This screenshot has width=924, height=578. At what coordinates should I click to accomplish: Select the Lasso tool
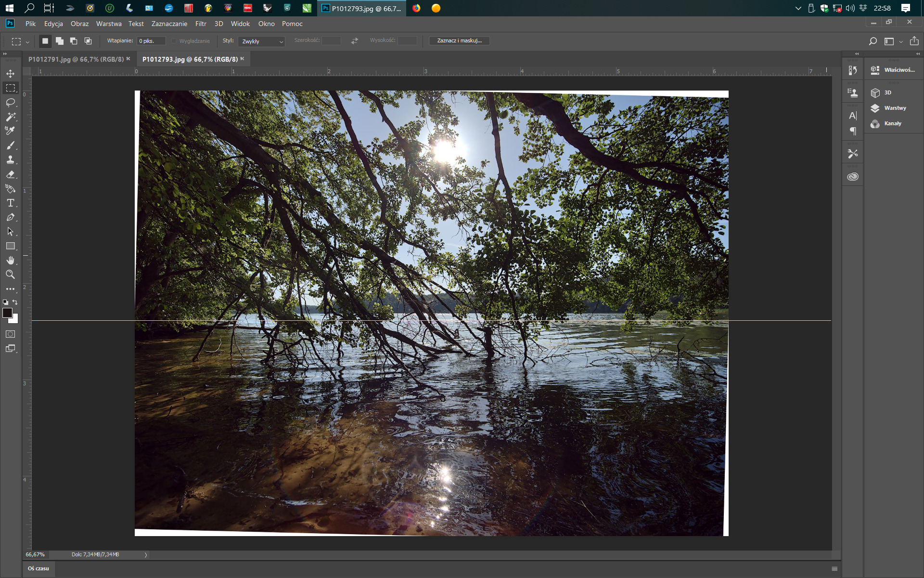pos(10,103)
